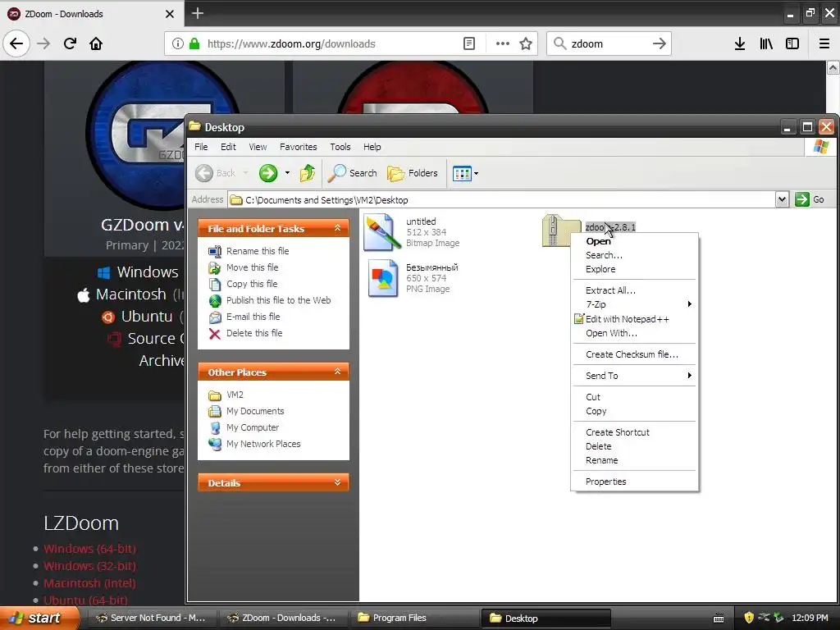Open Forward button history dropdown arrow
This screenshot has height=630, width=840.
click(x=287, y=173)
